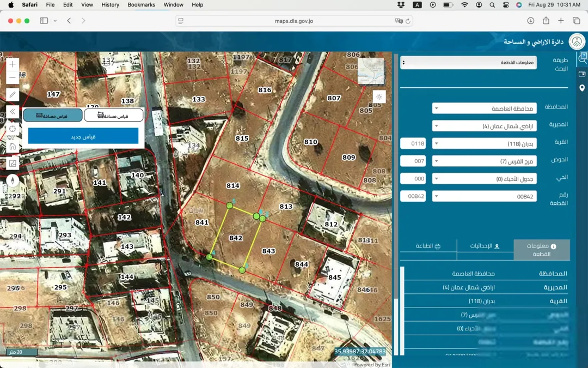Open the overview map thumbnail
The width and height of the screenshot is (588, 368).
[x=371, y=71]
